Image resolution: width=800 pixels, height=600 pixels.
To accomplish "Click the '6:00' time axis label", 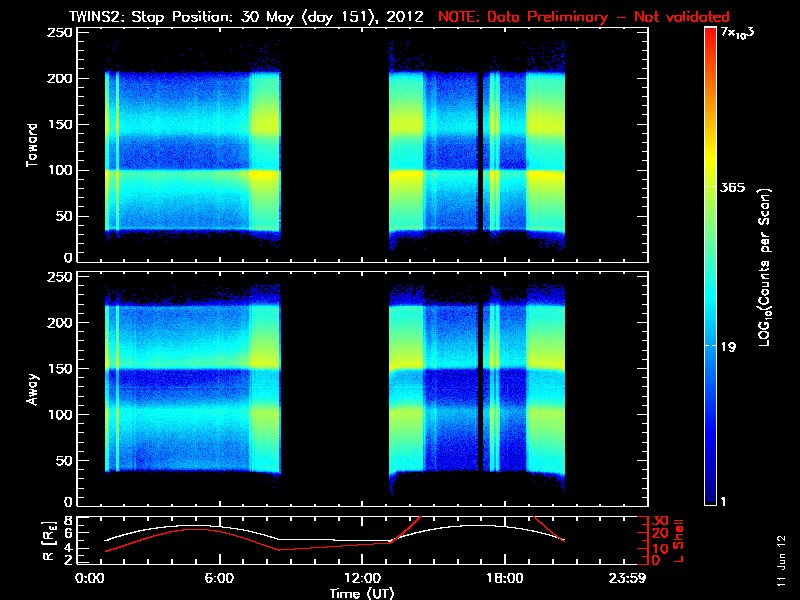I will click(x=219, y=579).
